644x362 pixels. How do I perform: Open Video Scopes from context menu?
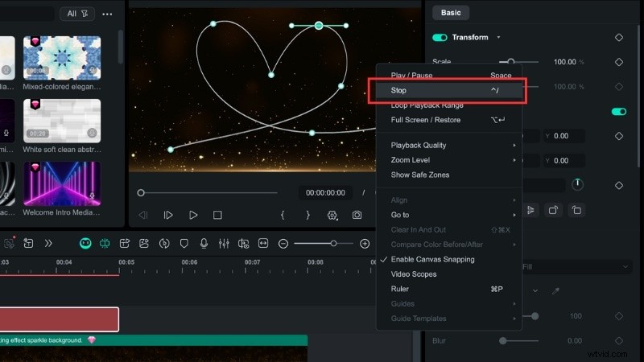448,274
